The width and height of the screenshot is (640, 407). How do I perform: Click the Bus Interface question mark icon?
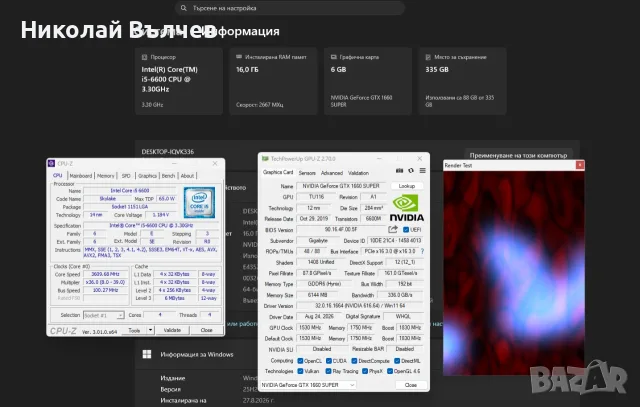pos(422,251)
